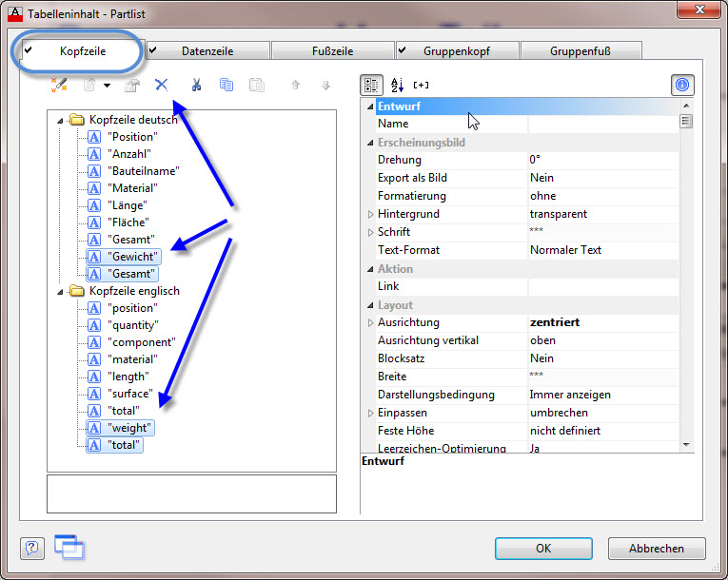Screen dimensions: 728x580
Task: Select the Kopfzeile tab
Action: 83,50
